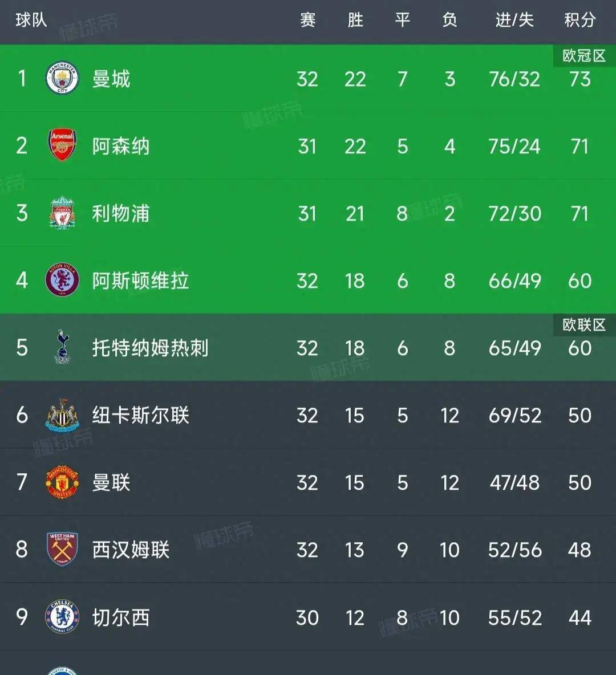This screenshot has width=616, height=675.
Task: Click the Aston Villa club crest
Action: click(62, 280)
